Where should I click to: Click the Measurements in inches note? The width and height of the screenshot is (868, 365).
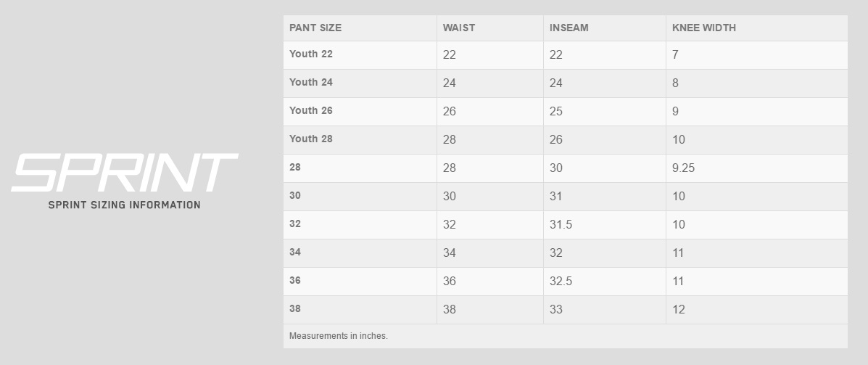click(x=339, y=336)
